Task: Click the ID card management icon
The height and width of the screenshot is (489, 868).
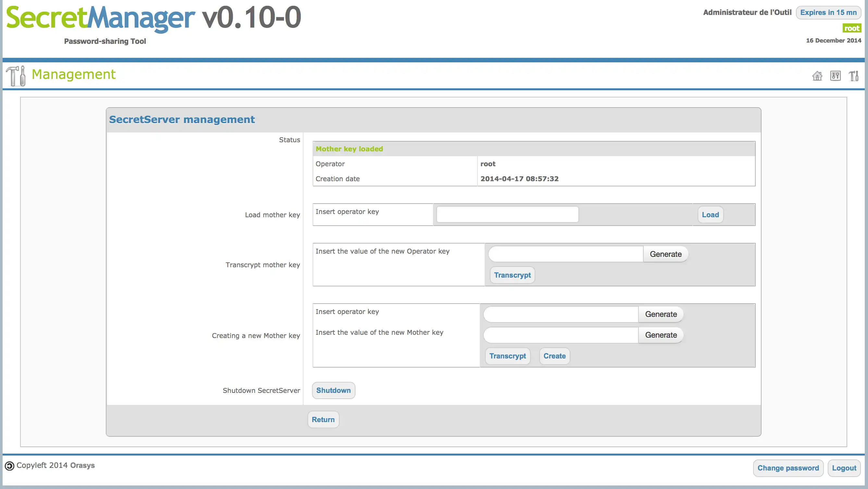Action: [x=836, y=75]
